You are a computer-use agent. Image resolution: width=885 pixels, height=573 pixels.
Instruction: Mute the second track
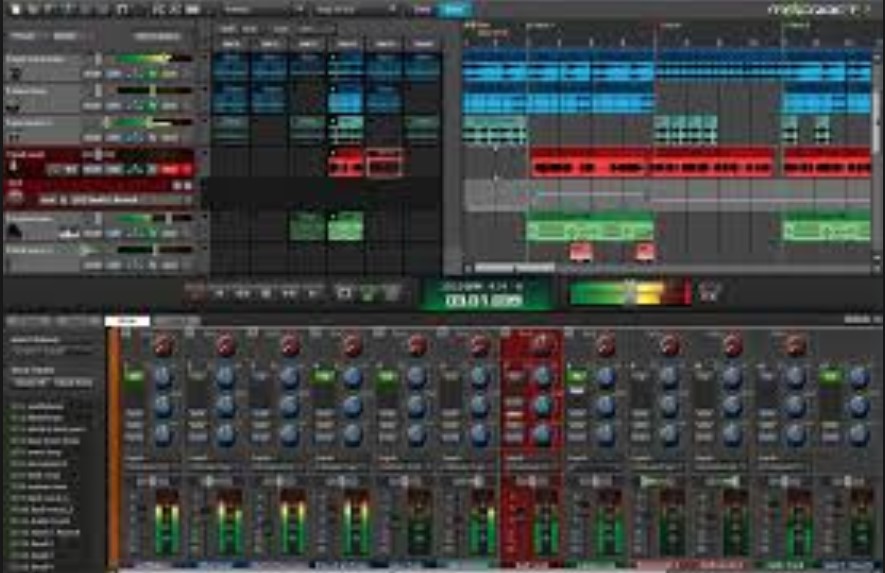(92, 106)
